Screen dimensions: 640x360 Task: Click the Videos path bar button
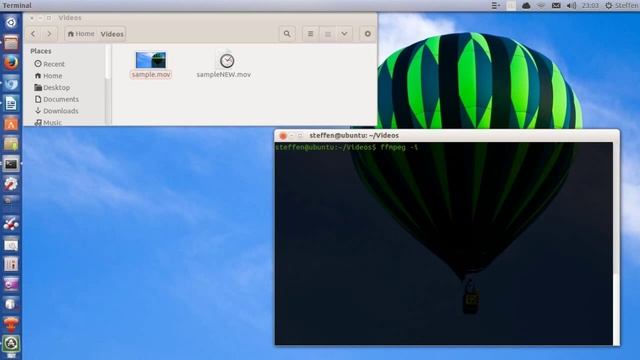(x=112, y=34)
